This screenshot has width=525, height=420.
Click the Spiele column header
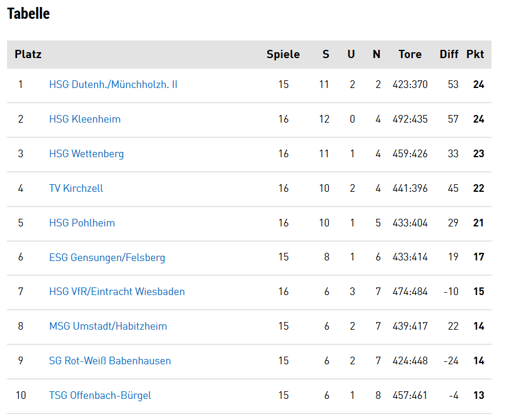click(283, 55)
